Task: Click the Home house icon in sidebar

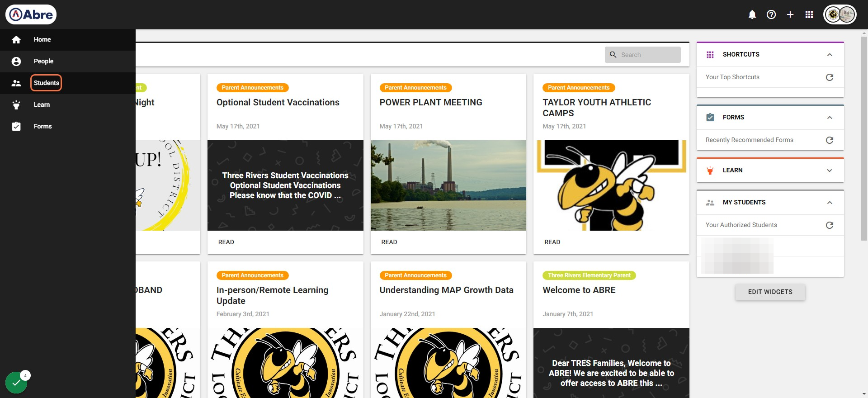Action: [16, 40]
